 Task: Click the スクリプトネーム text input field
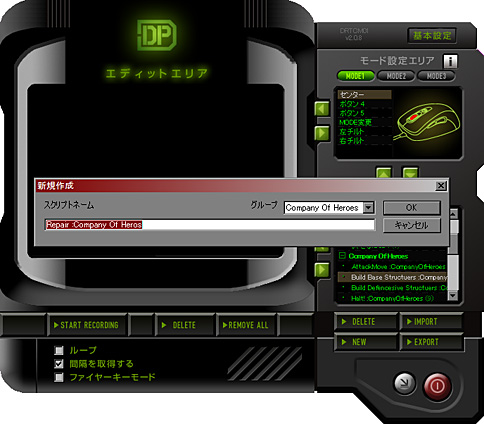[x=210, y=225]
